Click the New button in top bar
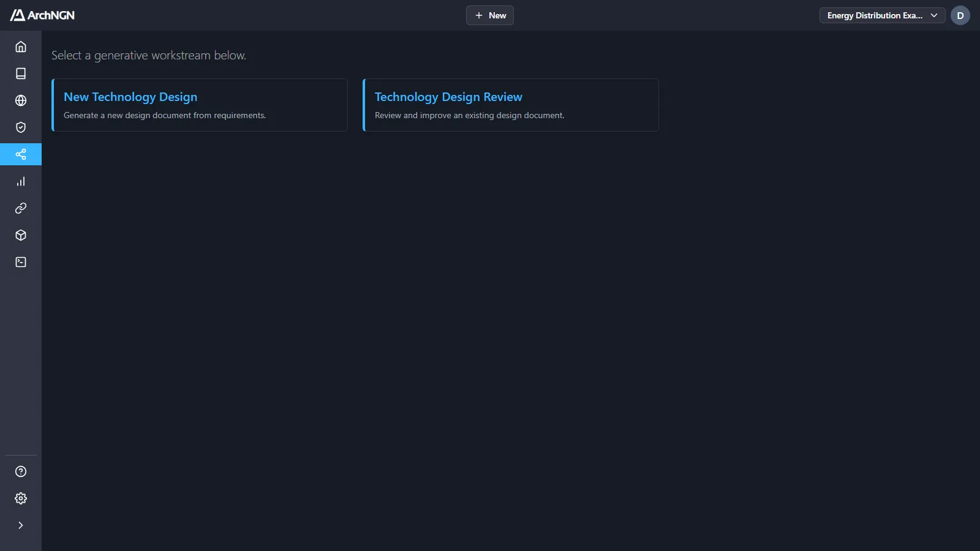 pyautogui.click(x=490, y=15)
